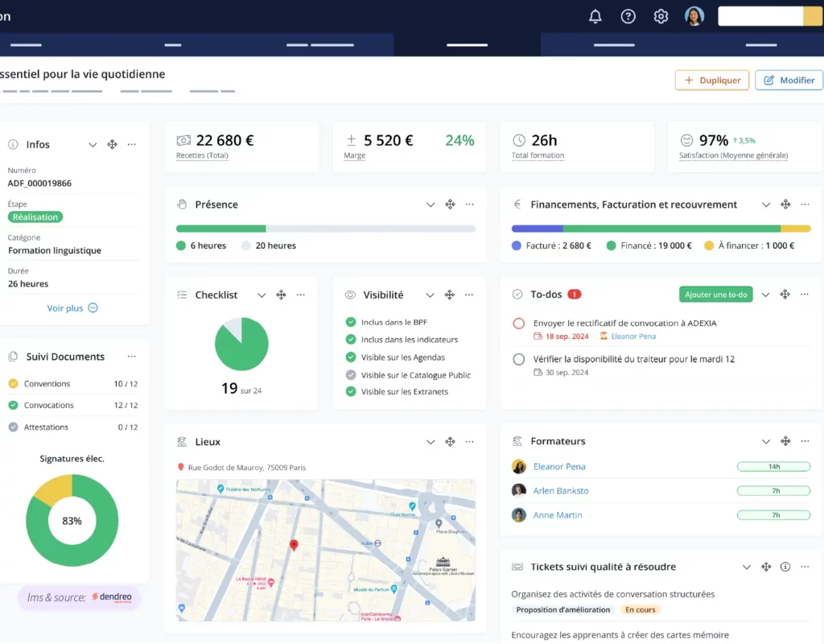Toggle 'Visible sur le Catalogue Public' check
Image resolution: width=824 pixels, height=644 pixels.
(351, 375)
